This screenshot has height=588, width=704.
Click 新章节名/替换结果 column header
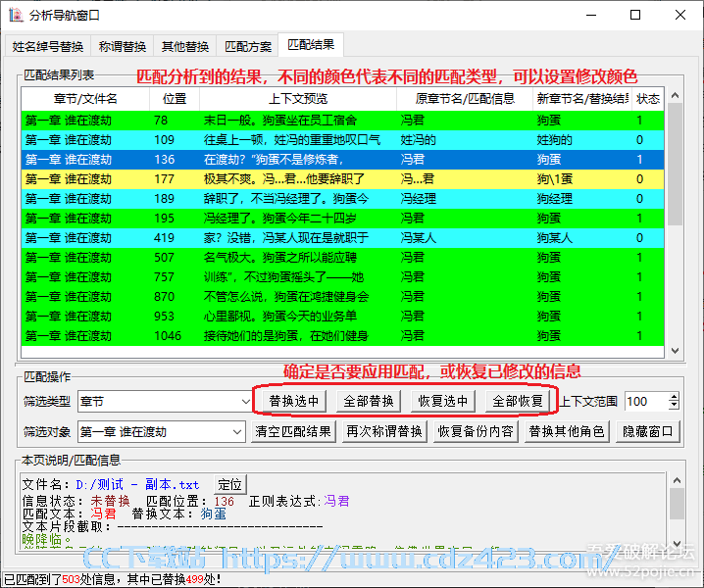[582, 99]
